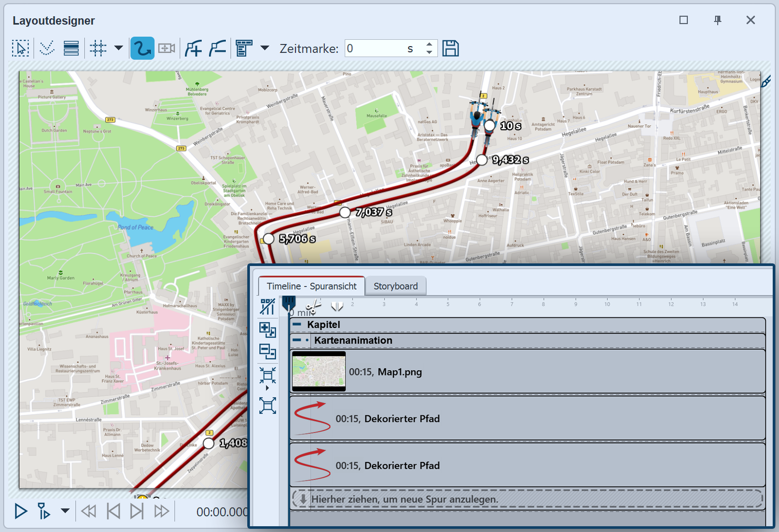Click the add path point icon
The image size is (779, 532).
193,48
